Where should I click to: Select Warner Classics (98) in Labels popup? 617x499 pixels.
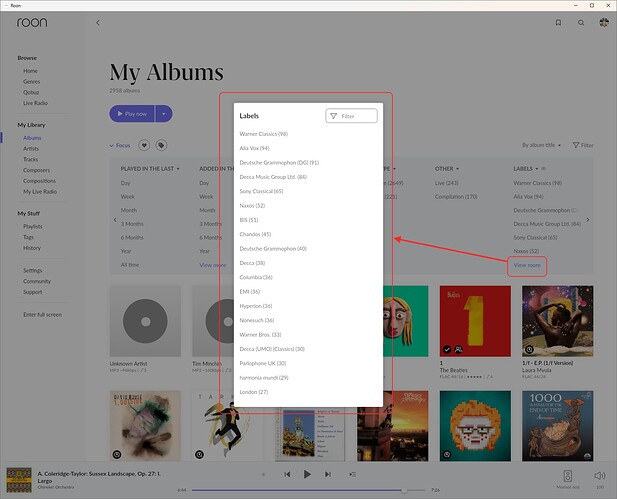pos(264,134)
